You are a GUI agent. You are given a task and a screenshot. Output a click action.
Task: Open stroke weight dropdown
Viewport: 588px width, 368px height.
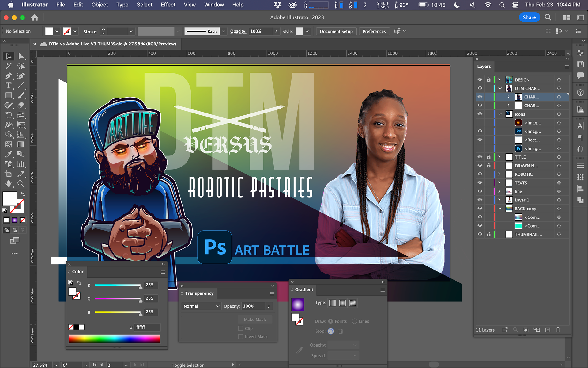coord(131,31)
